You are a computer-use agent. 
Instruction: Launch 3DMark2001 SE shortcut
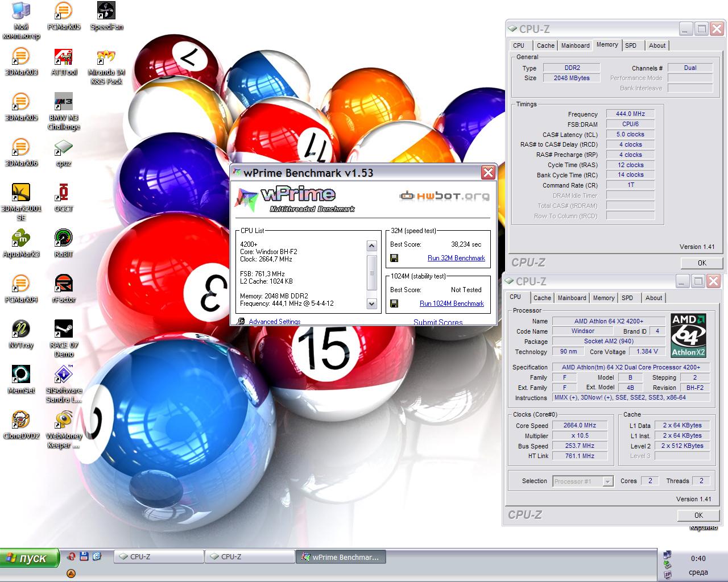point(20,202)
